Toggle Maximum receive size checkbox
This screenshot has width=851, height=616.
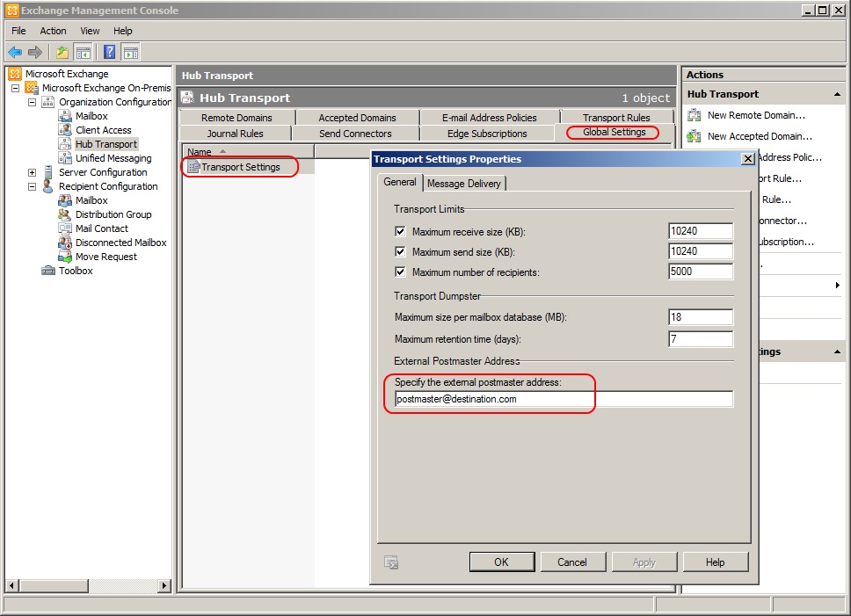pos(400,231)
